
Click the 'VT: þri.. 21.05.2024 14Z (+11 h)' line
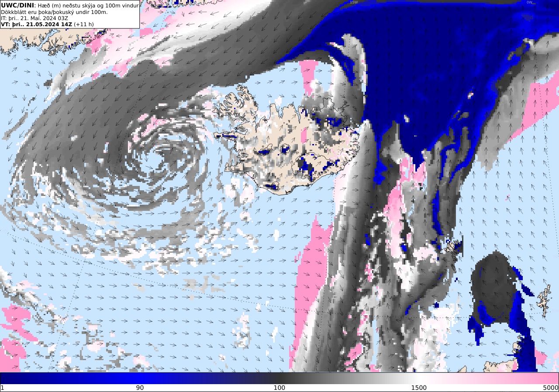pyautogui.click(x=47, y=24)
